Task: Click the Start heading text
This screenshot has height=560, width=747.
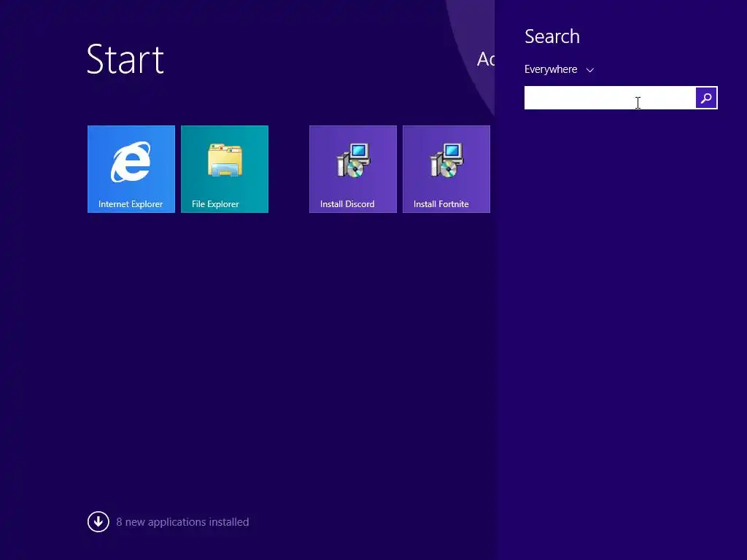Action: [x=125, y=59]
